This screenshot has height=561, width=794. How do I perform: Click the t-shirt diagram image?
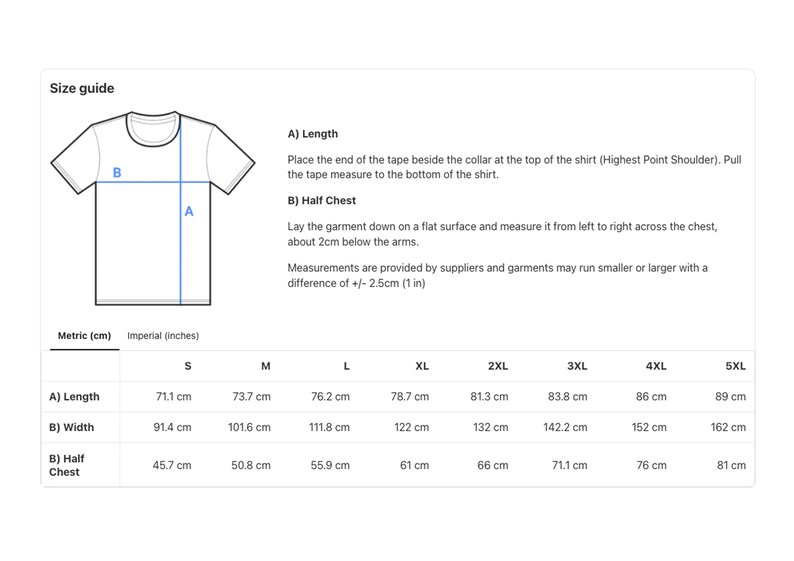152,208
